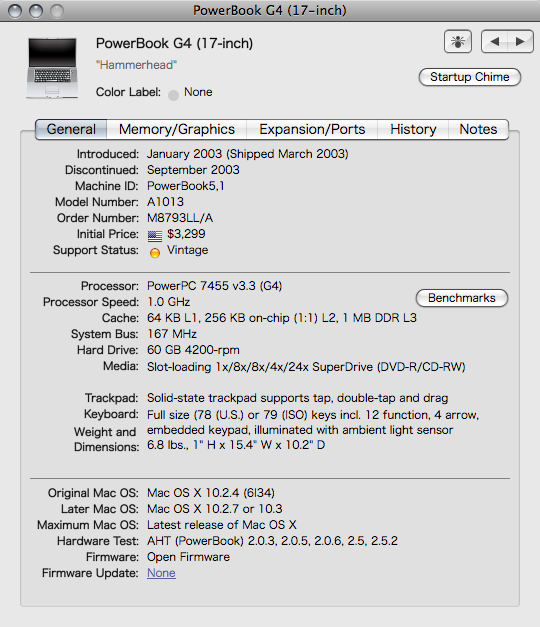
Task: Go to next model with right arrow
Action: 520,41
